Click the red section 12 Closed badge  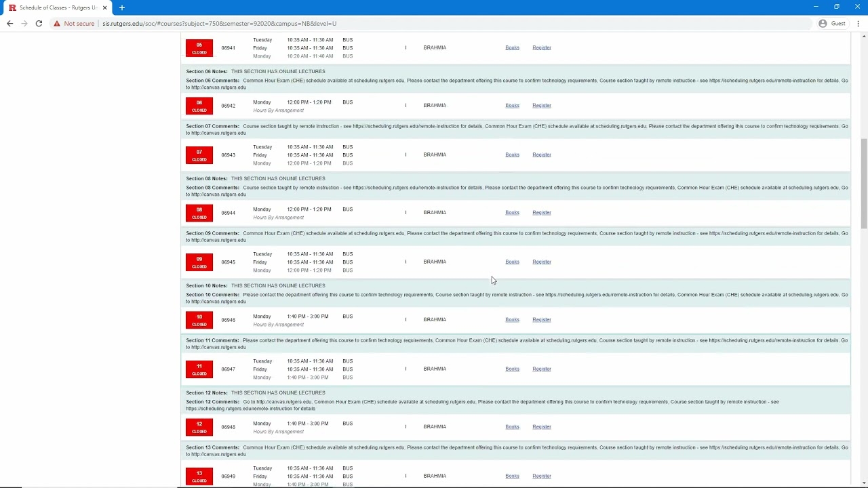pos(199,427)
